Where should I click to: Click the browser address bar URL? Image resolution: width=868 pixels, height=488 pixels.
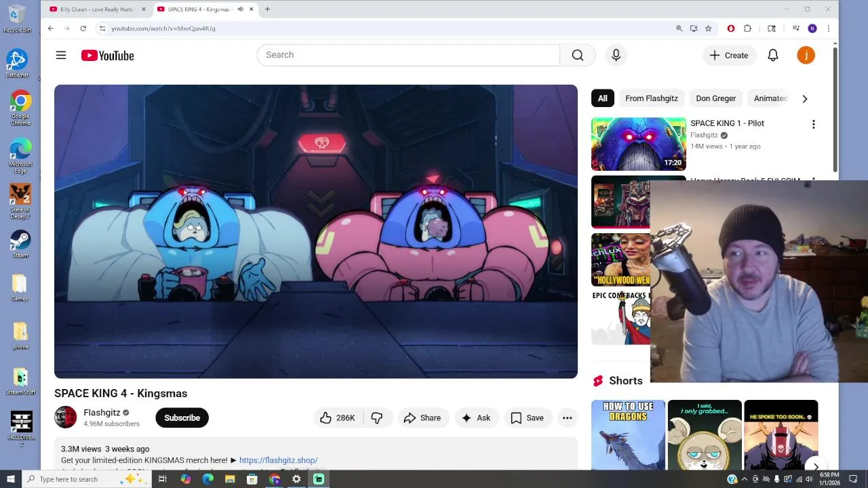point(163,28)
